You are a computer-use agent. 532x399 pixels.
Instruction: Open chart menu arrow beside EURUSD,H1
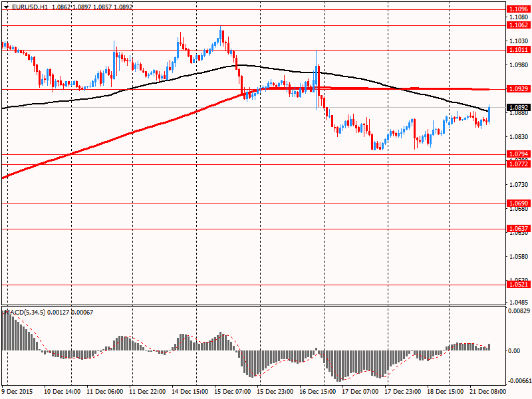(6, 7)
